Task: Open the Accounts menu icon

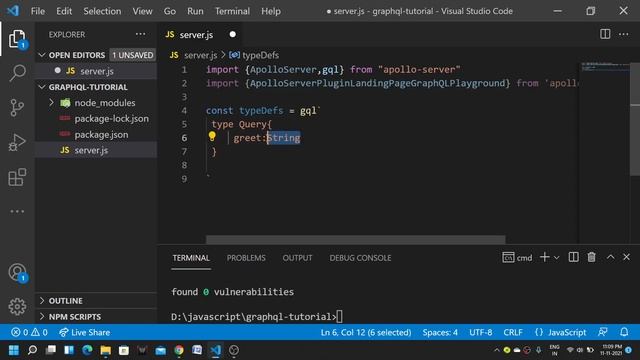Action: (17, 273)
